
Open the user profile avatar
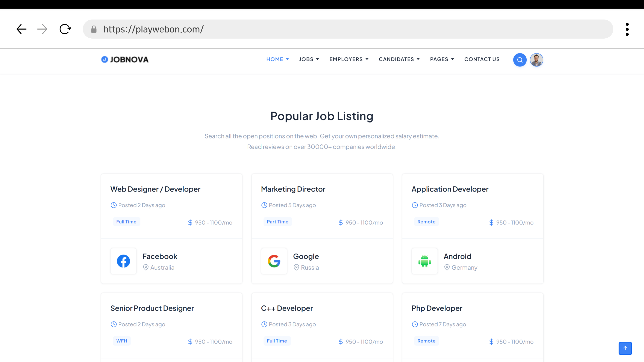coord(536,60)
